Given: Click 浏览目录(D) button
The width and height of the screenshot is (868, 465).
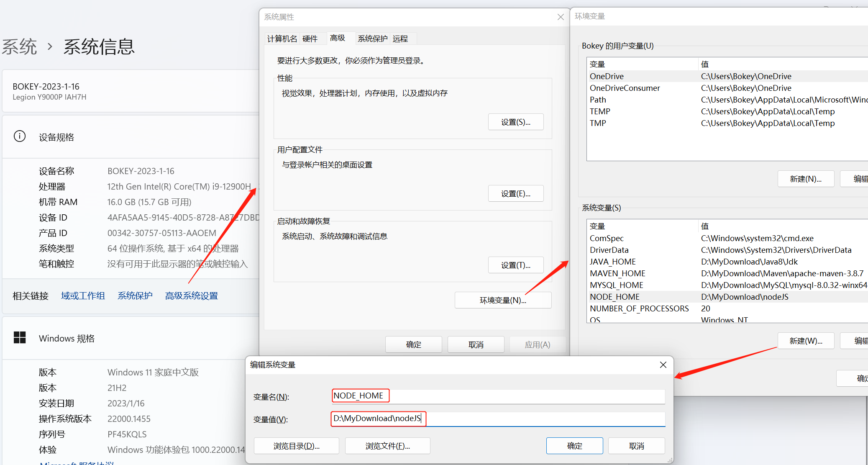Looking at the screenshot, I should (296, 446).
